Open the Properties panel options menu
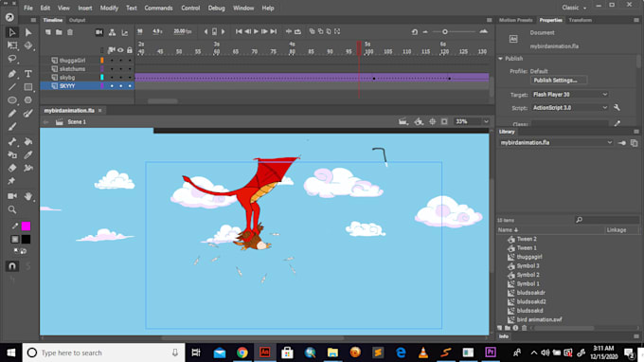Screen dimensions: 644x362 pos(636,20)
